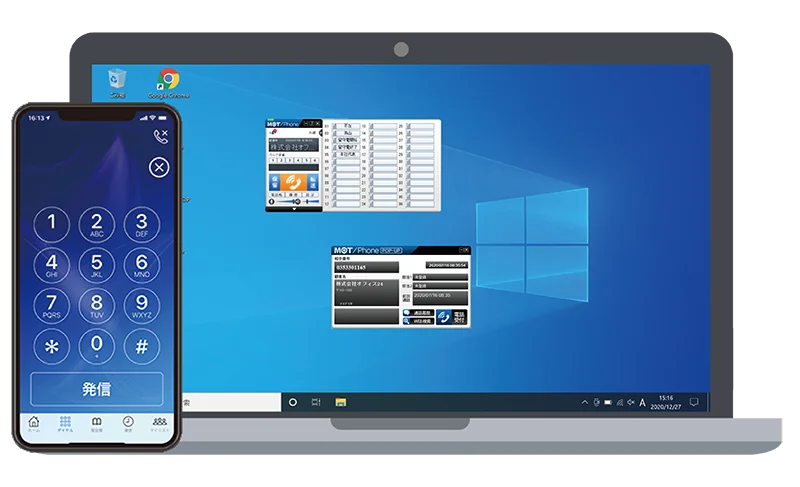800x487 pixels.
Task: Tap digit 5 on the dial pad
Action: point(97,264)
